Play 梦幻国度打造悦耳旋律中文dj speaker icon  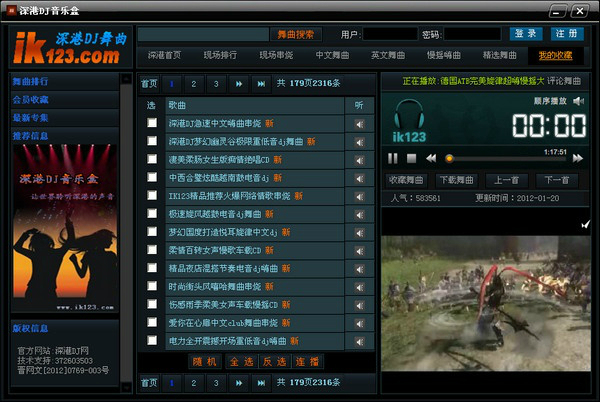(x=359, y=233)
